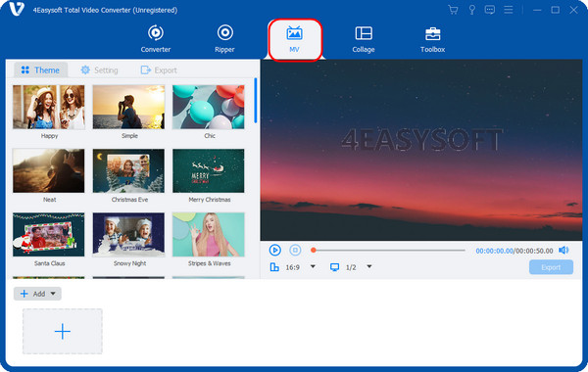Select the Simple theme thumbnail

[128, 107]
